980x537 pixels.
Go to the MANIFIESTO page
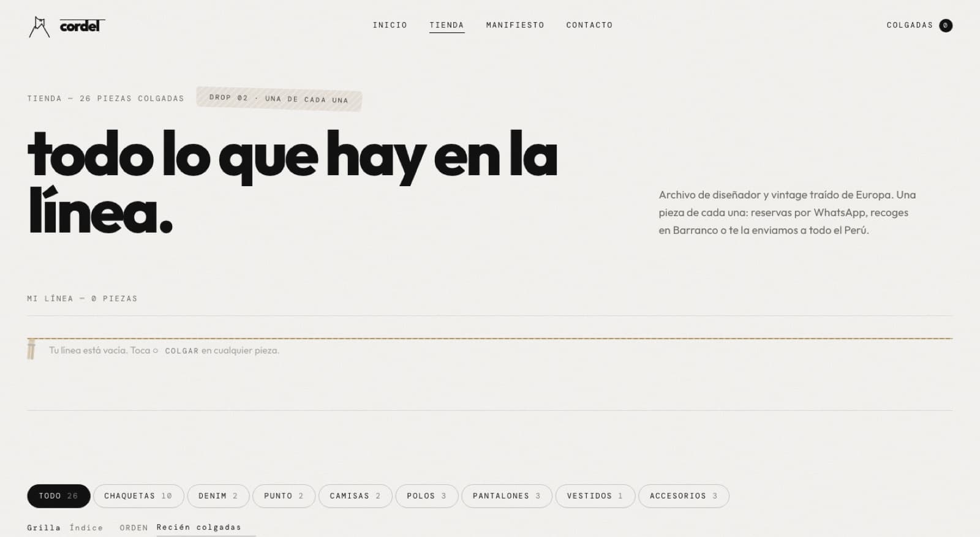(x=515, y=25)
